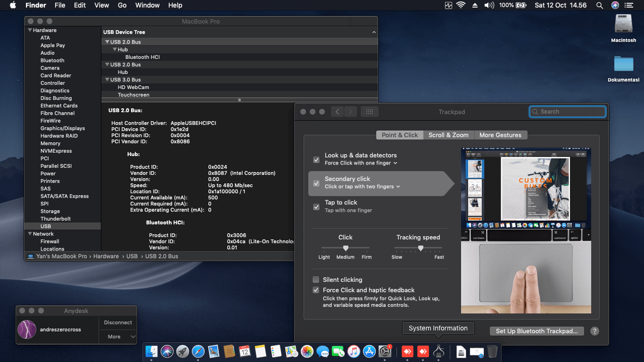The image size is (644, 362).
Task: Click the Tracking speed slider knob
Action: (421, 248)
